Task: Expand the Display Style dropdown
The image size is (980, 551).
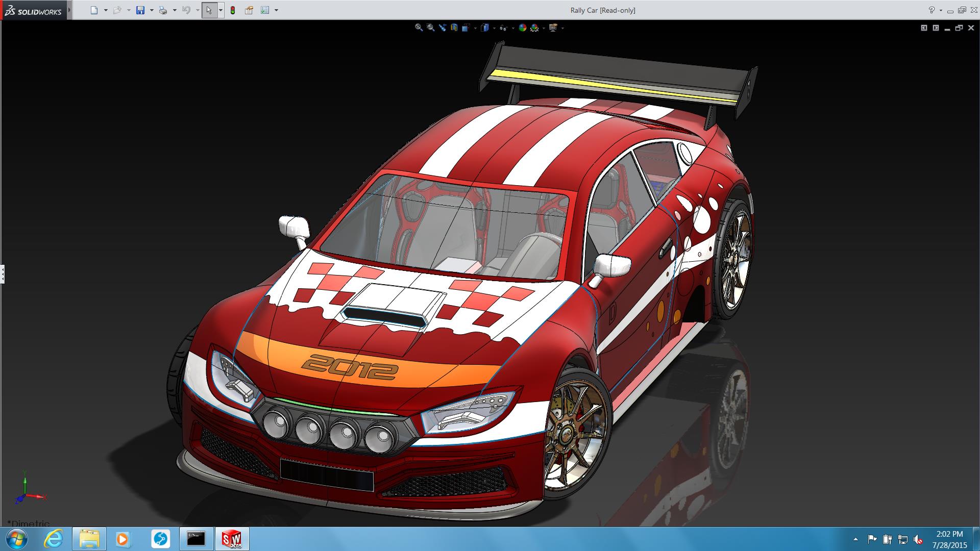Action: point(494,28)
